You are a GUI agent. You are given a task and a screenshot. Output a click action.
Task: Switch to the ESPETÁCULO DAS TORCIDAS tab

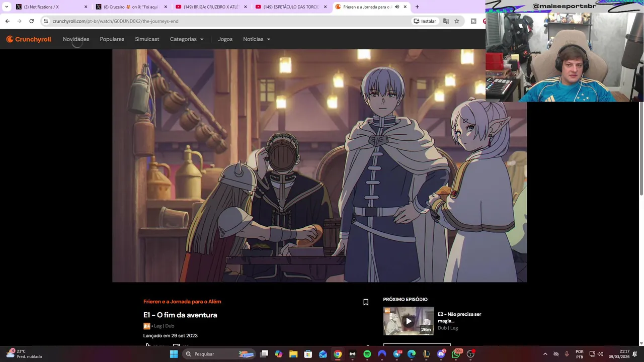(291, 7)
